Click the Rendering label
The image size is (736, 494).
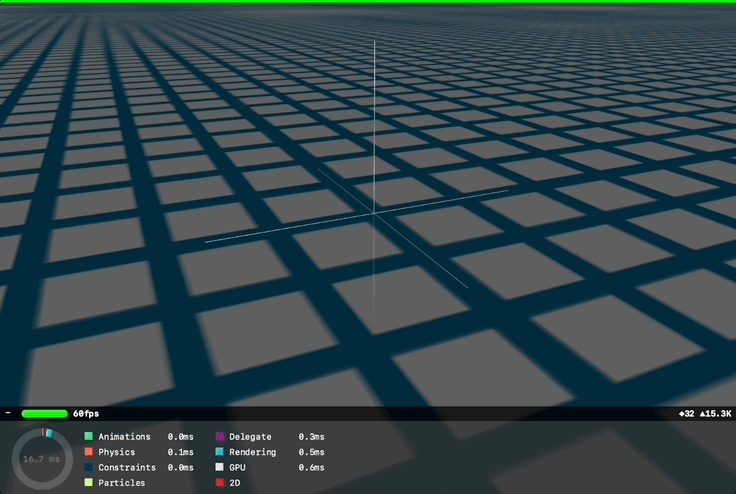[x=253, y=452]
